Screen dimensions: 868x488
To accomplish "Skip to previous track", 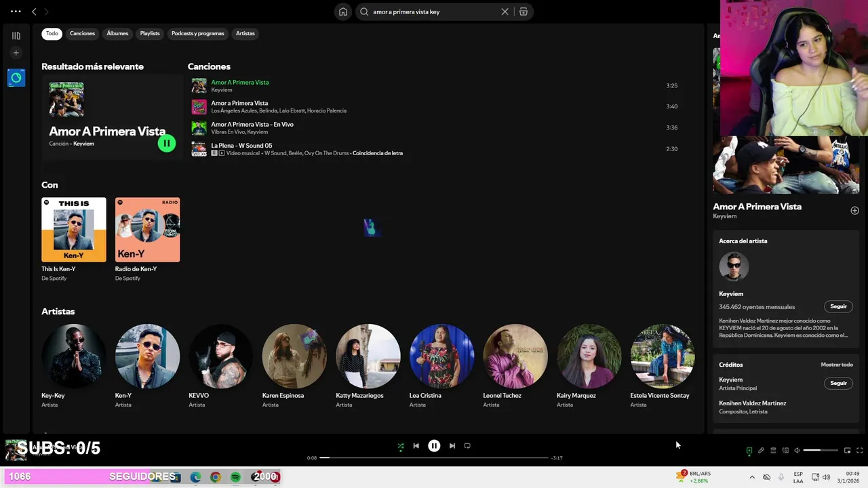I will (x=416, y=446).
